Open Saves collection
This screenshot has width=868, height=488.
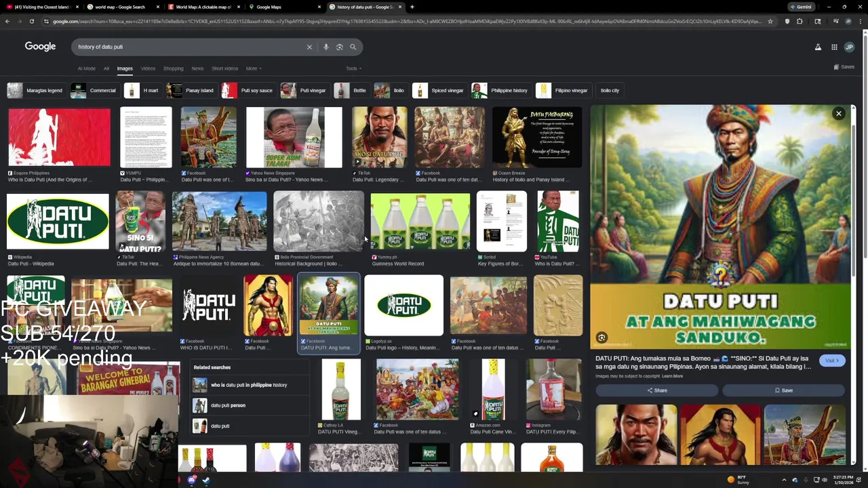844,67
